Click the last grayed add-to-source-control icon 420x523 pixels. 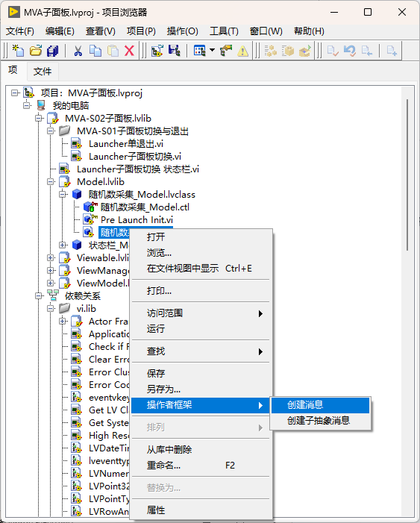coord(392,51)
